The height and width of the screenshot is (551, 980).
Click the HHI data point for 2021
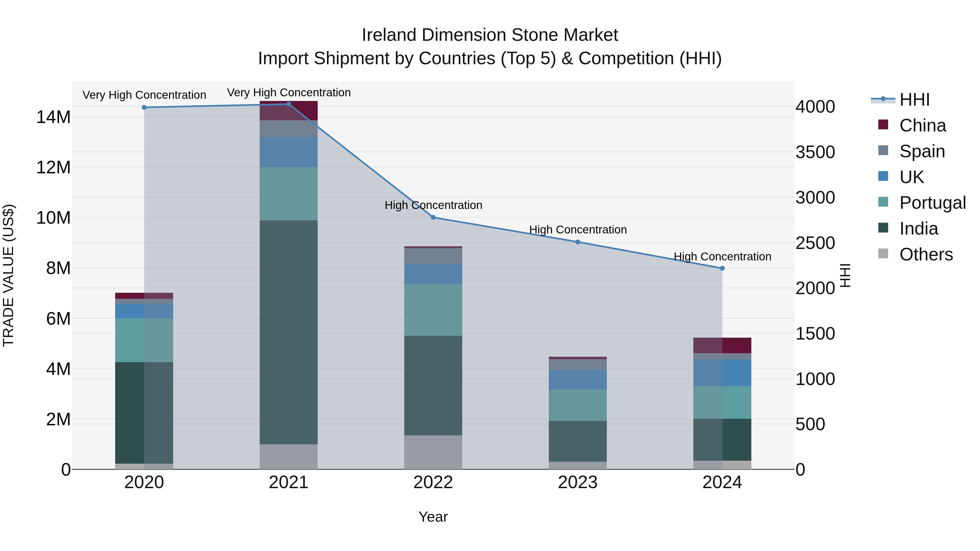(x=288, y=104)
